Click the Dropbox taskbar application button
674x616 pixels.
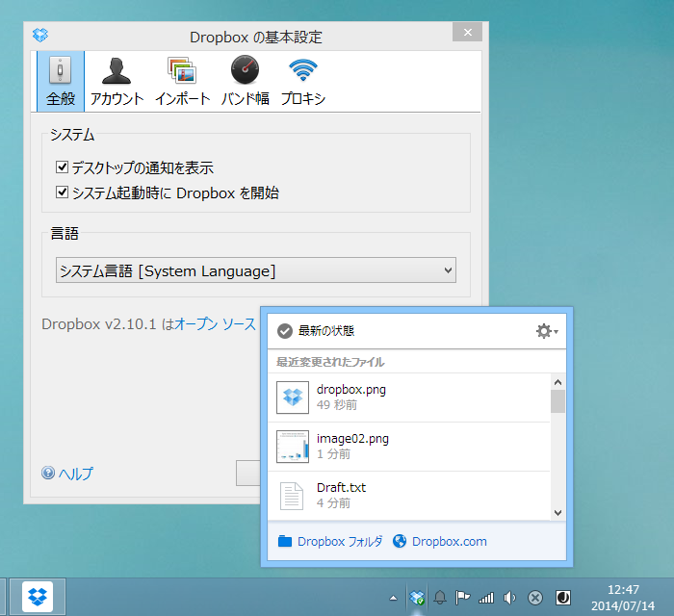pos(38,597)
